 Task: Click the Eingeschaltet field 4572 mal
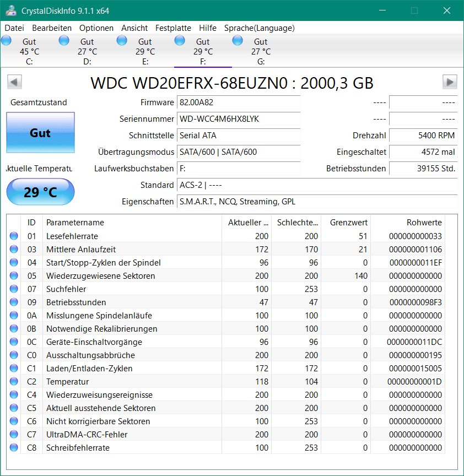[423, 152]
